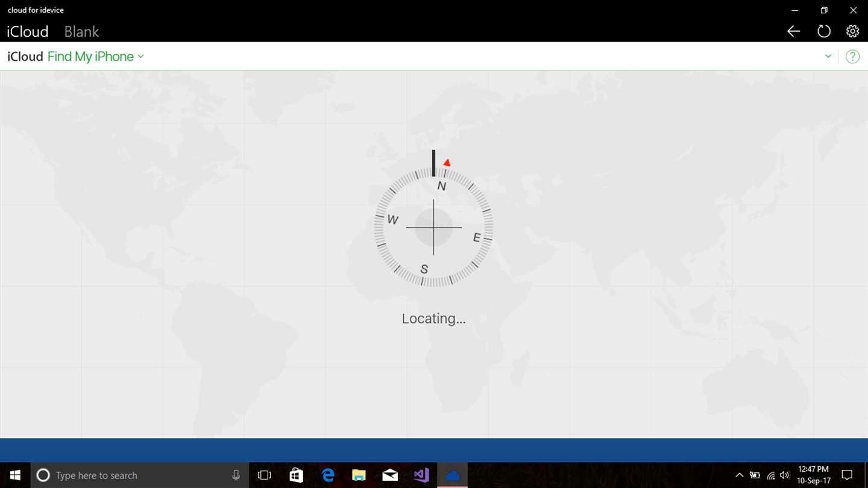Open the Wi-Fi network tray icon
Image resolution: width=868 pixels, height=488 pixels.
[x=770, y=475]
